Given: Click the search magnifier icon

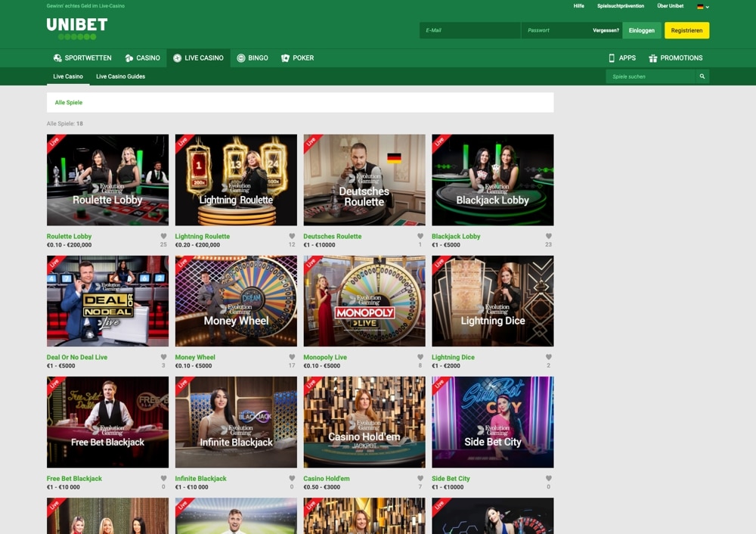Looking at the screenshot, I should [x=702, y=76].
